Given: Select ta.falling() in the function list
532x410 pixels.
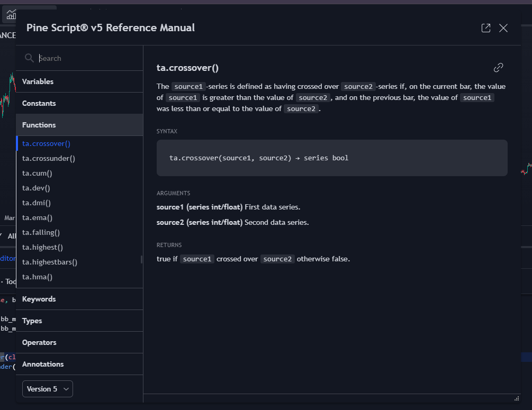Looking at the screenshot, I should (41, 232).
